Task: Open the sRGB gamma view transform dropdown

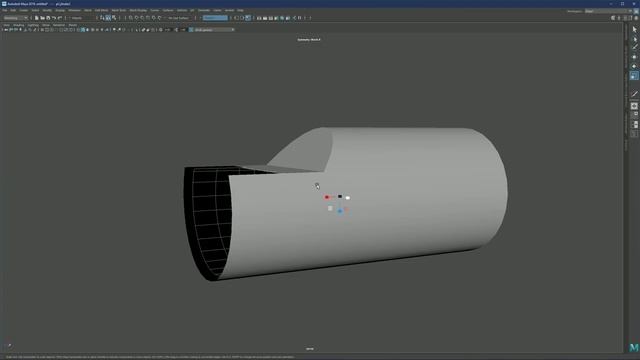Action: point(214,30)
